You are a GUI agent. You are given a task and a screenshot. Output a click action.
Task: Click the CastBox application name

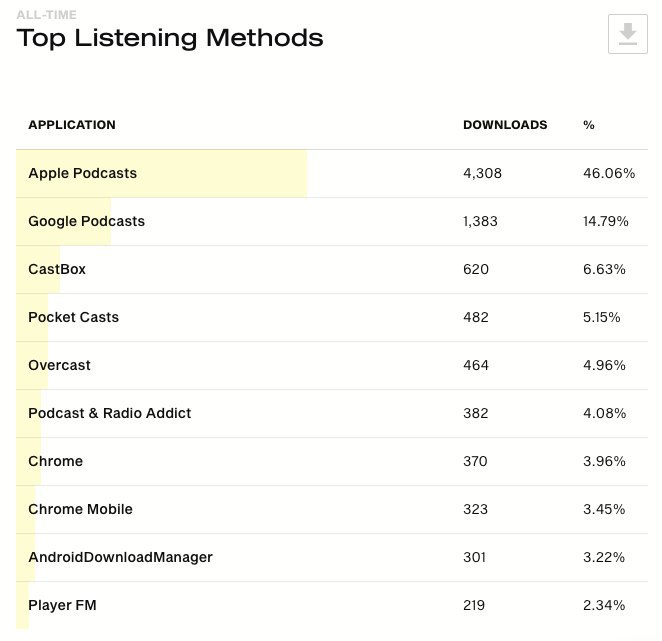(x=57, y=269)
